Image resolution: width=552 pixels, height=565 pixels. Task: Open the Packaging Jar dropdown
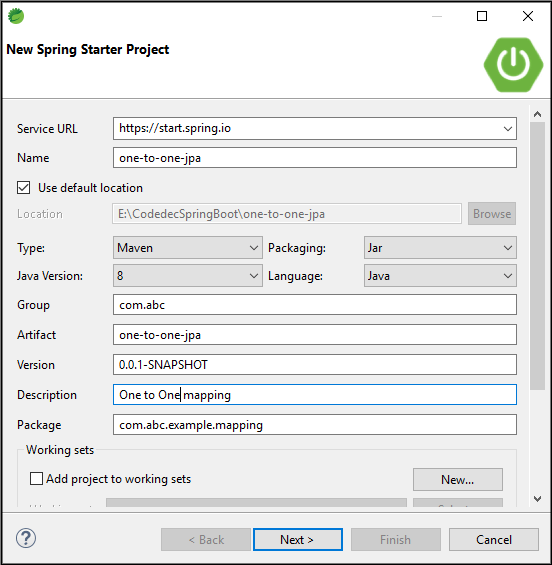[x=440, y=248]
